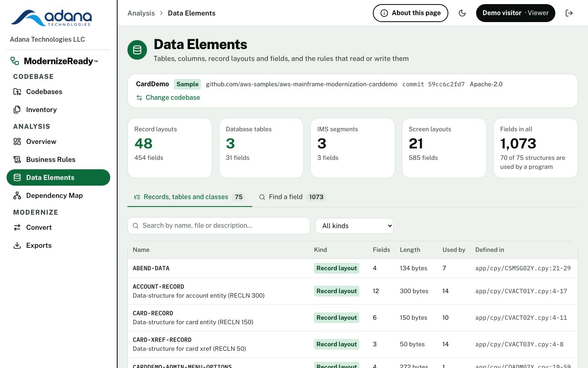Click the swap arrows icon for Change codebase
588x368 pixels.
[139, 98]
